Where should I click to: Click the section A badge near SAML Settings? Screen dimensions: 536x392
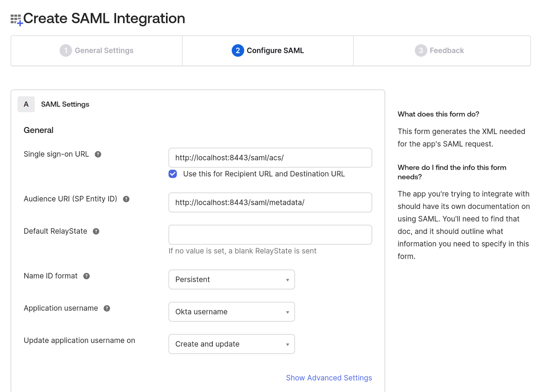(x=26, y=104)
